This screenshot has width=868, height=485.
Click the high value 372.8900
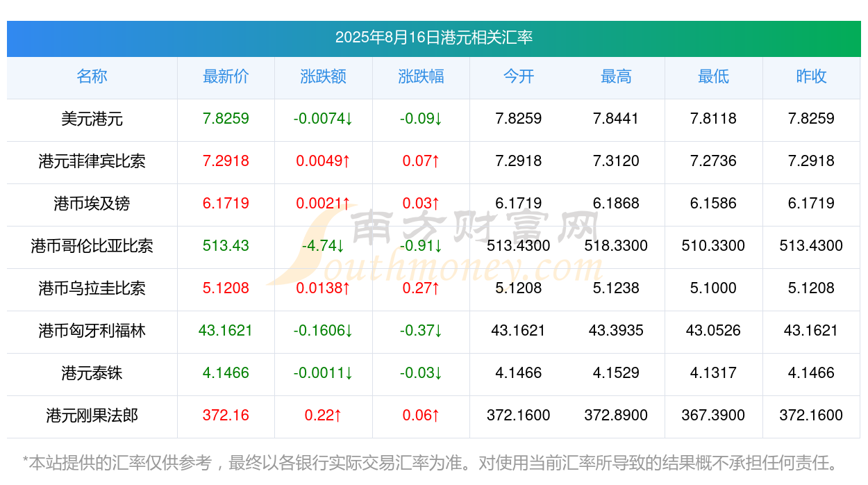[x=616, y=416]
